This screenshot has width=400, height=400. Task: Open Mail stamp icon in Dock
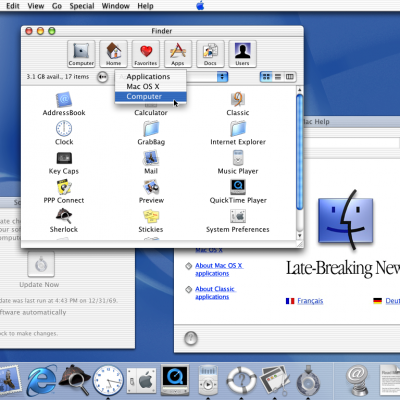[x=9, y=380]
